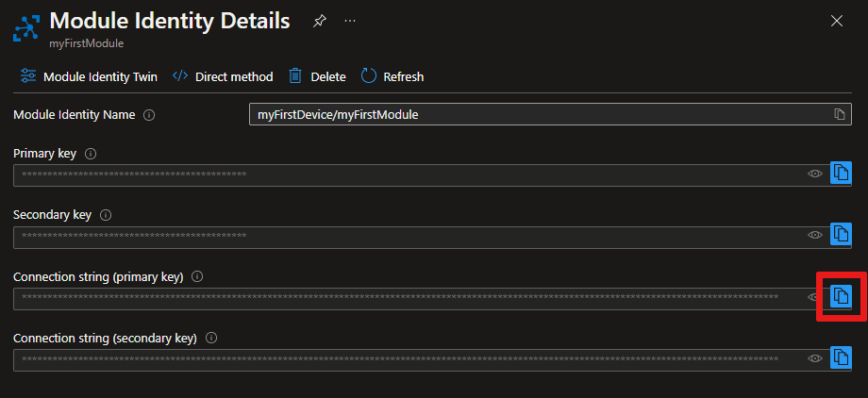The height and width of the screenshot is (398, 868).
Task: Reveal the secondary key value
Action: coord(815,236)
